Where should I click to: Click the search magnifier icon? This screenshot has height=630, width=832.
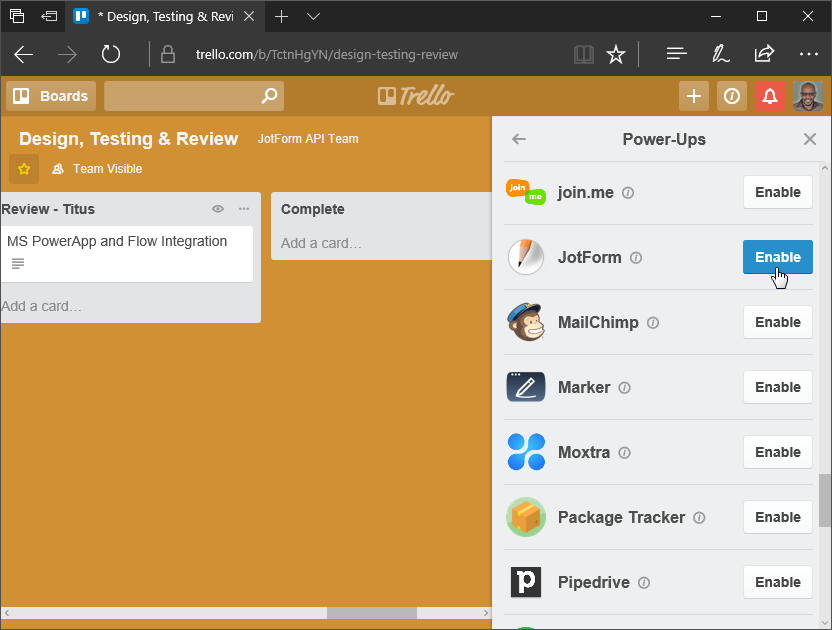[269, 96]
